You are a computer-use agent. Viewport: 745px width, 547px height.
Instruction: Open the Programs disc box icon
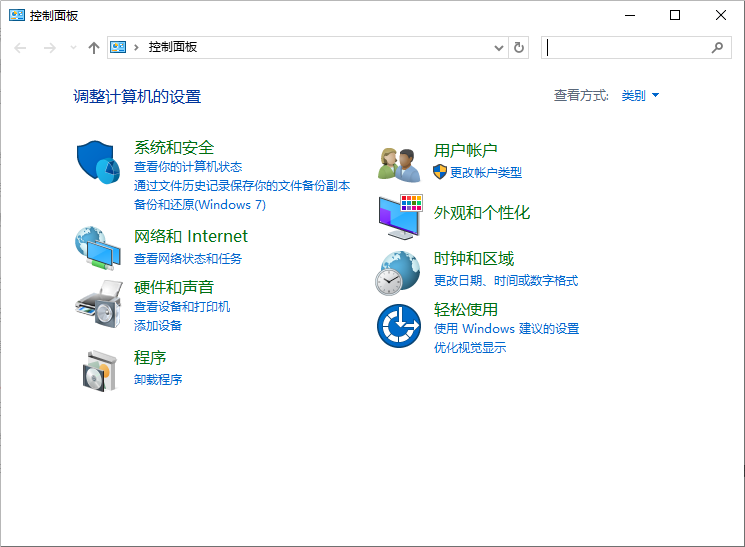[98, 371]
